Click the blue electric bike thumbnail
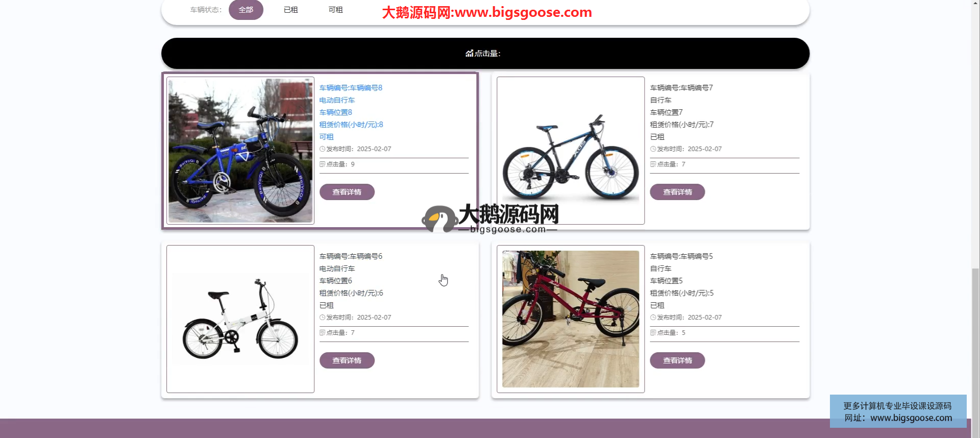This screenshot has height=438, width=980. tap(240, 151)
